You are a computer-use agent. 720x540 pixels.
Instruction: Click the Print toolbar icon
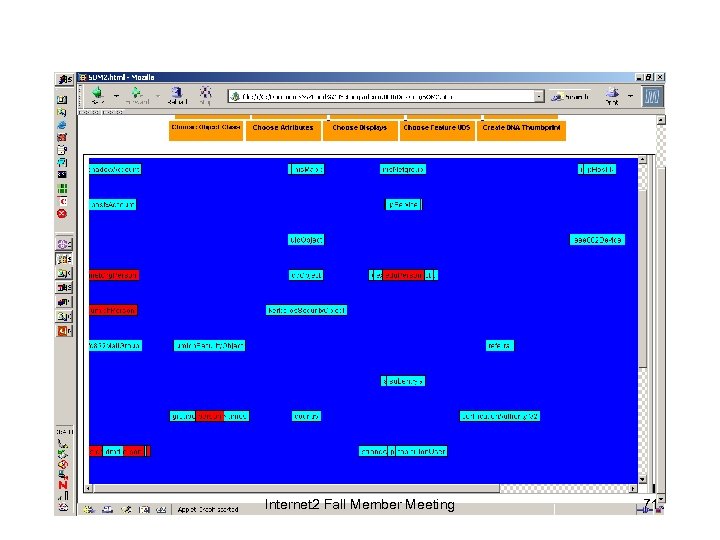tap(612, 96)
